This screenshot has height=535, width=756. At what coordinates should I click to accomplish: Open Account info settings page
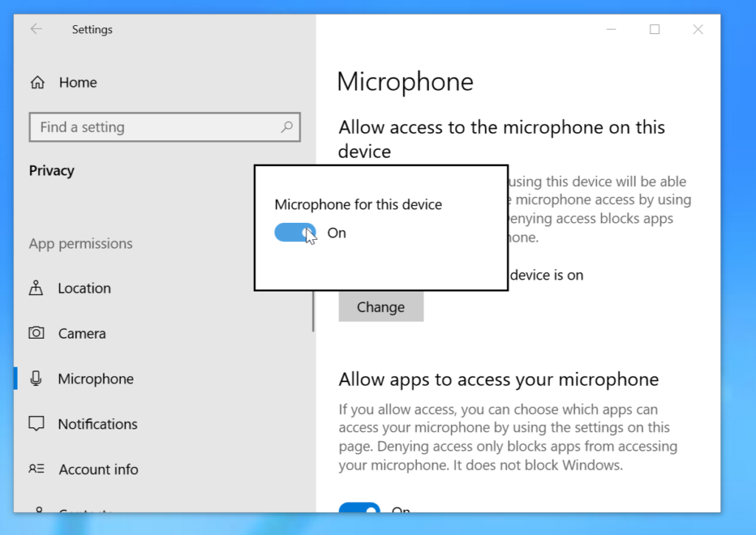tap(98, 469)
